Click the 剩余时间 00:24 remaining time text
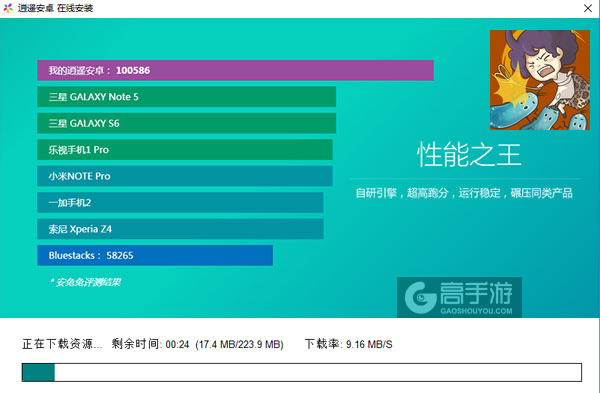The width and height of the screenshot is (600, 393). click(150, 344)
